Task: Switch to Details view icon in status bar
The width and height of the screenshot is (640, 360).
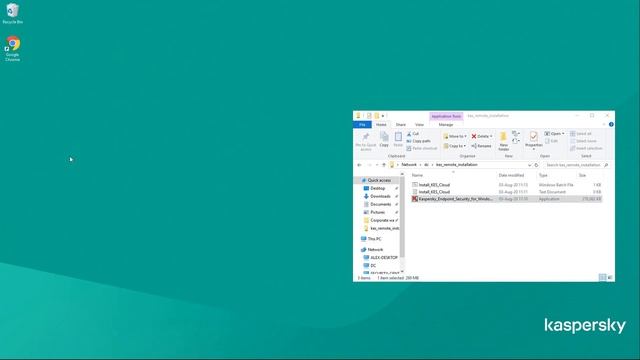Action: click(602, 278)
